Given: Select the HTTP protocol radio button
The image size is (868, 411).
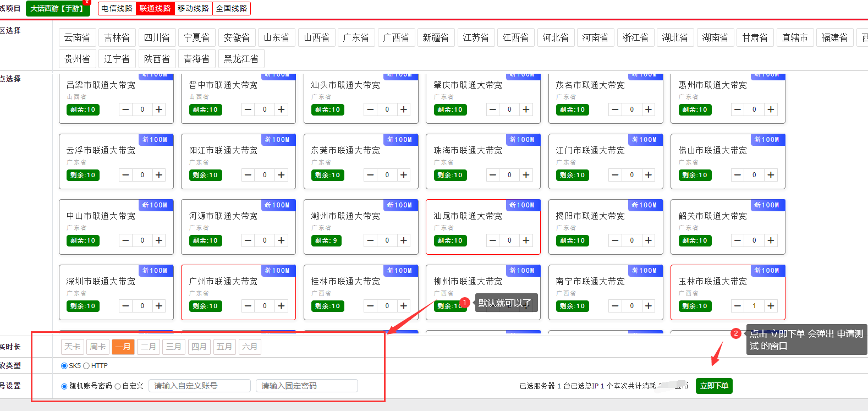Looking at the screenshot, I should coord(86,366).
